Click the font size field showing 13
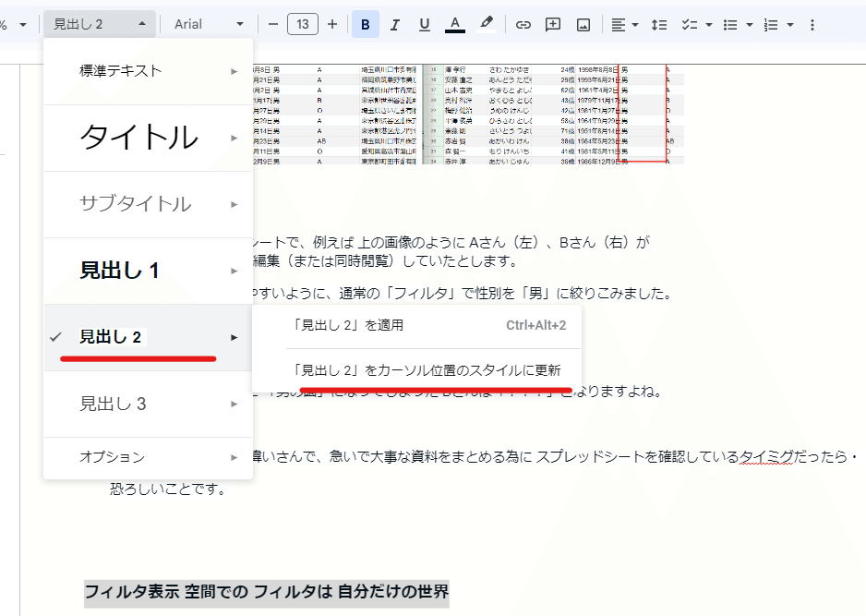 click(303, 24)
